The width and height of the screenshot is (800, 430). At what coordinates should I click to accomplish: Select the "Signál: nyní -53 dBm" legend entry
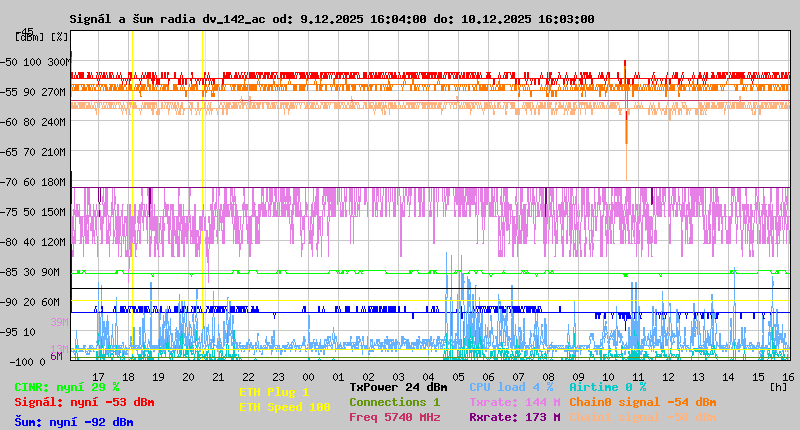[x=84, y=402]
